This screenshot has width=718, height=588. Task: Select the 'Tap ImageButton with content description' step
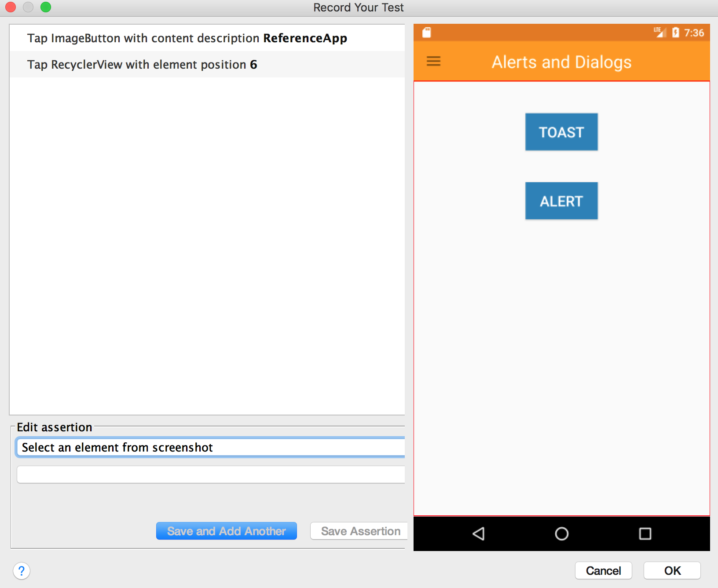207,38
